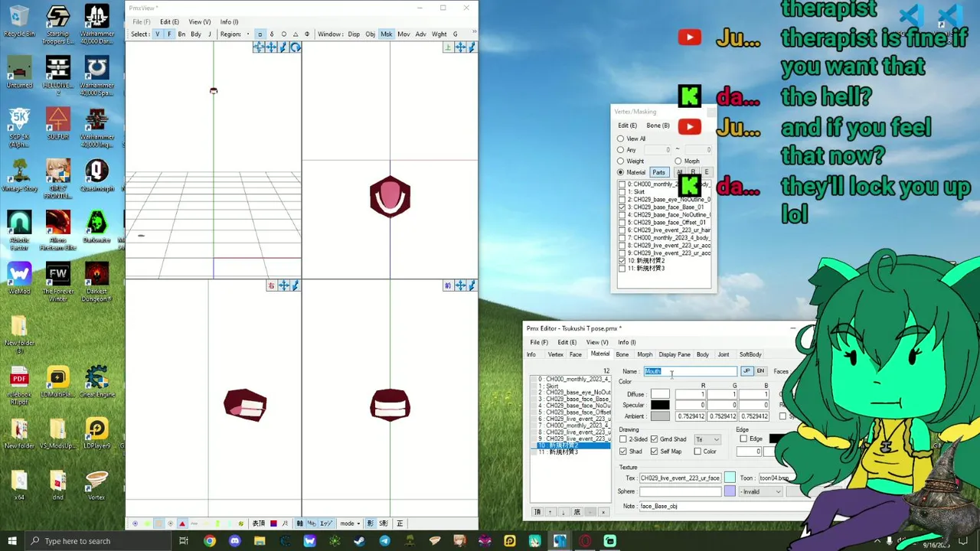Switch to the Vertex tab in Pmx Editor
Image resolution: width=980 pixels, height=551 pixels.
tap(556, 354)
